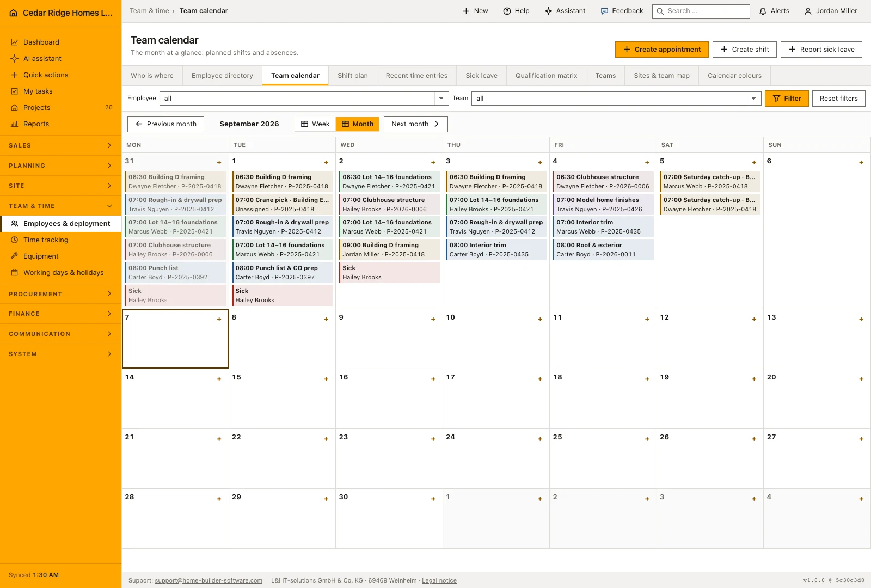
Task: Apply the Filter button
Action: pos(787,99)
